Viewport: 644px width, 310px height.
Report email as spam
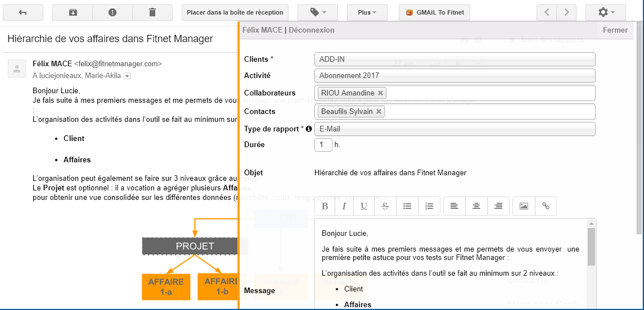(112, 12)
